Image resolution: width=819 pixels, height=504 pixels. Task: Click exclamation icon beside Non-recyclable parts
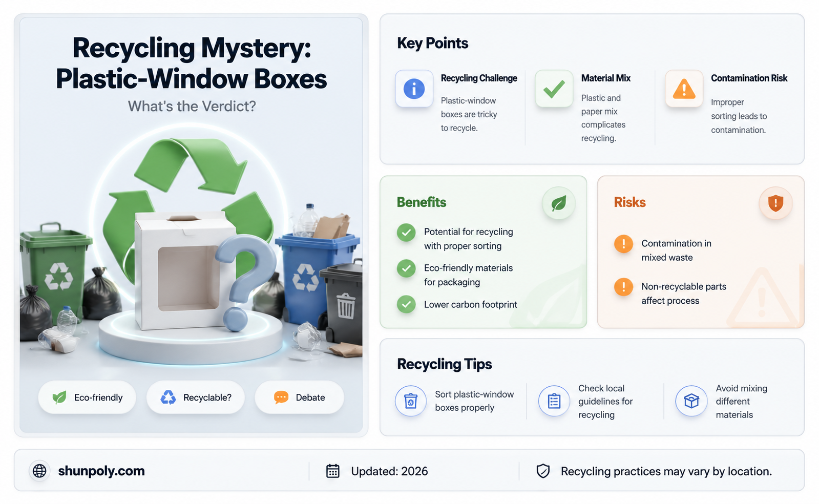point(623,287)
